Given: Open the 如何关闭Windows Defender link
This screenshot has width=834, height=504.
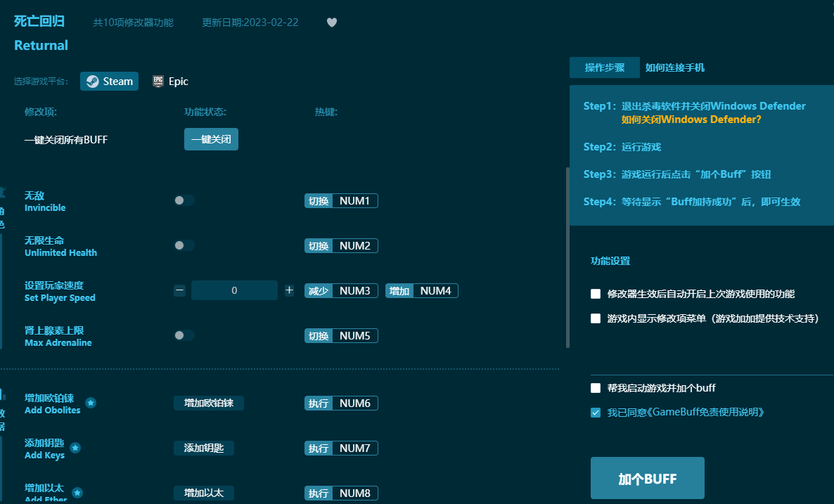Looking at the screenshot, I should pyautogui.click(x=691, y=119).
